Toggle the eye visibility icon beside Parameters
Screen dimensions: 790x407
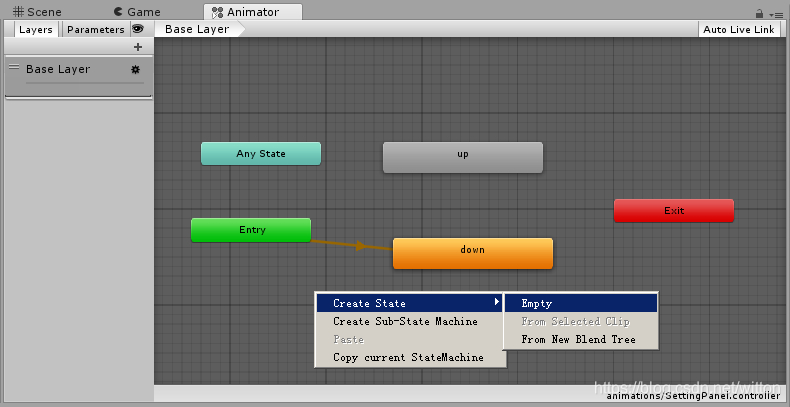click(x=137, y=29)
